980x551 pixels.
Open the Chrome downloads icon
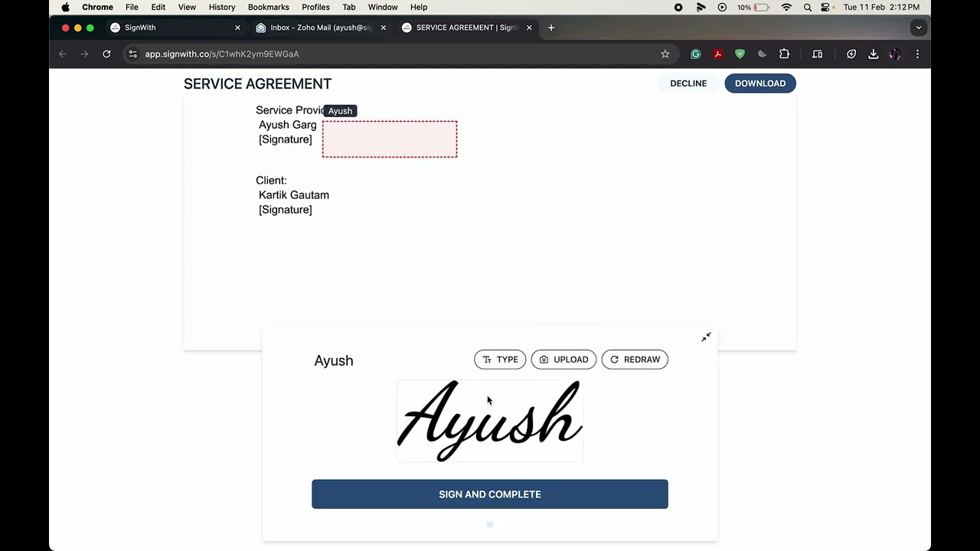[873, 54]
